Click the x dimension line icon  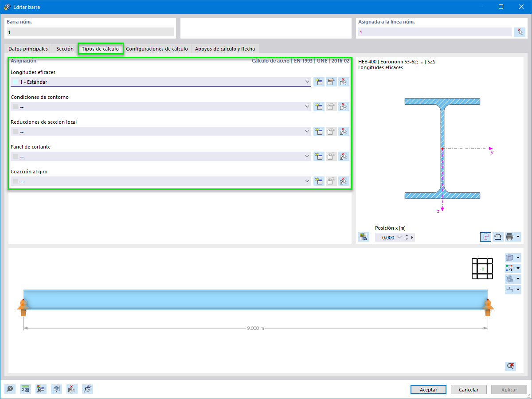pos(509,289)
